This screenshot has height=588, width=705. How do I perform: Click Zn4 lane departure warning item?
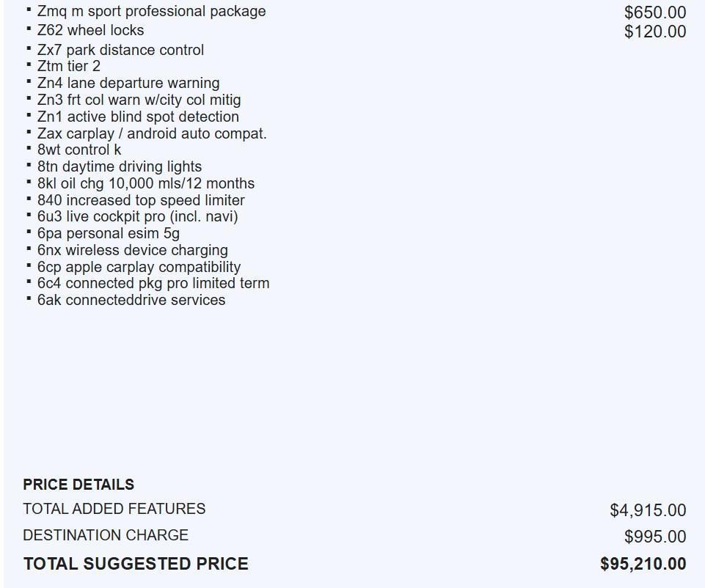coord(128,83)
